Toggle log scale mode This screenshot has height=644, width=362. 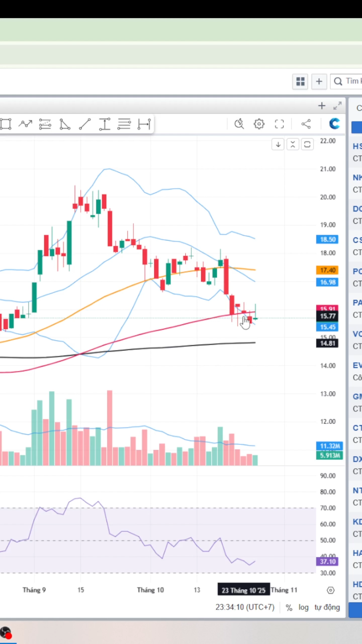point(303,607)
